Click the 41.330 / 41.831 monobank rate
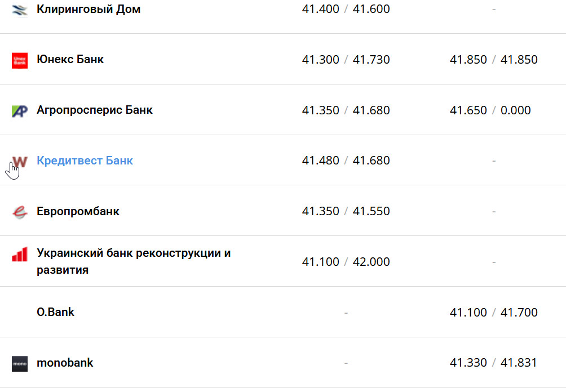566x392 pixels. 493,363
